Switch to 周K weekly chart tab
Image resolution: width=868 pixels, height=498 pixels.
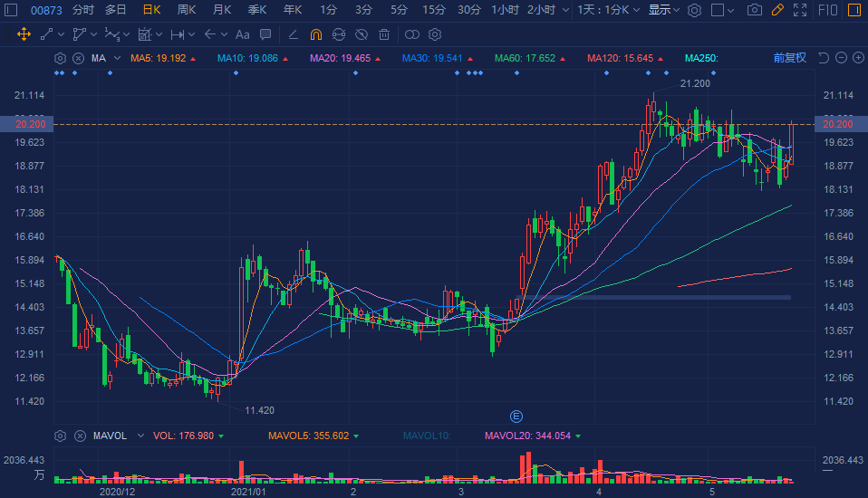coord(188,10)
